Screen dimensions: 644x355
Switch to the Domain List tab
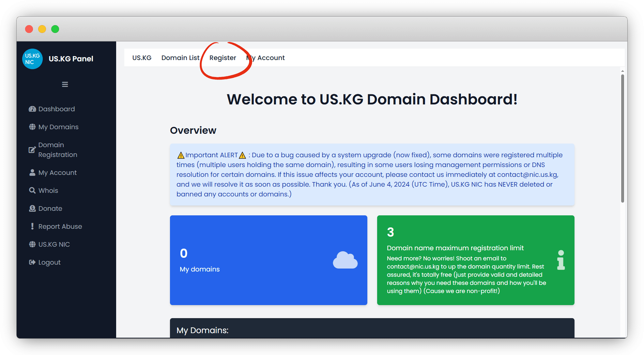point(180,58)
